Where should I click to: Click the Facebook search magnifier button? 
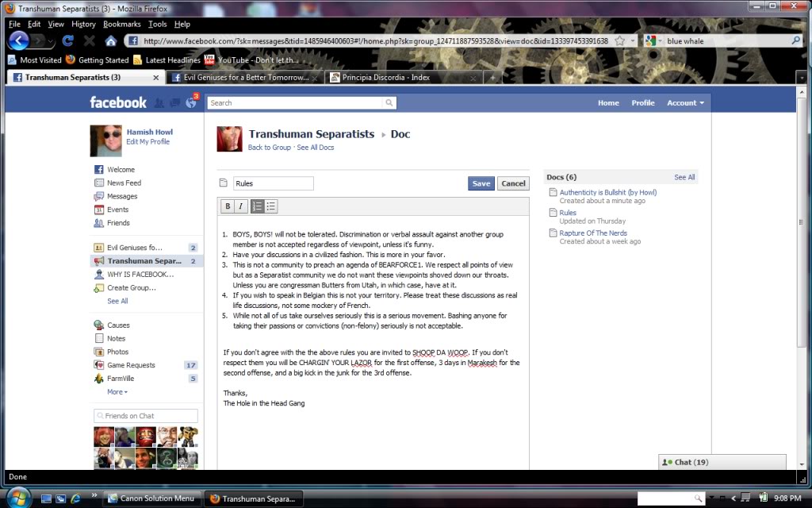pos(389,102)
